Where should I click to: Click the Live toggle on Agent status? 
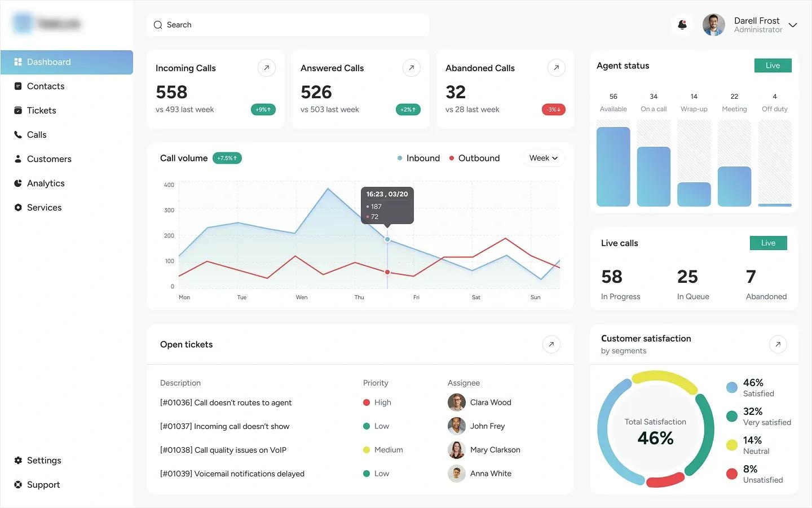click(x=773, y=65)
